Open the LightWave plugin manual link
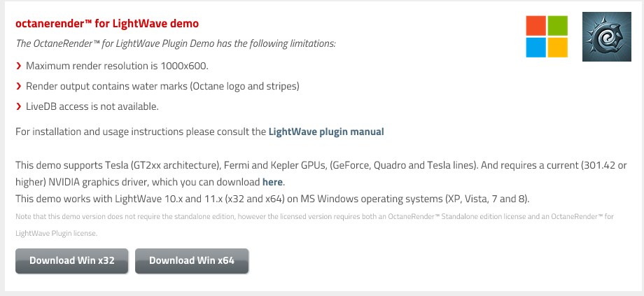The width and height of the screenshot is (644, 296). 326,131
